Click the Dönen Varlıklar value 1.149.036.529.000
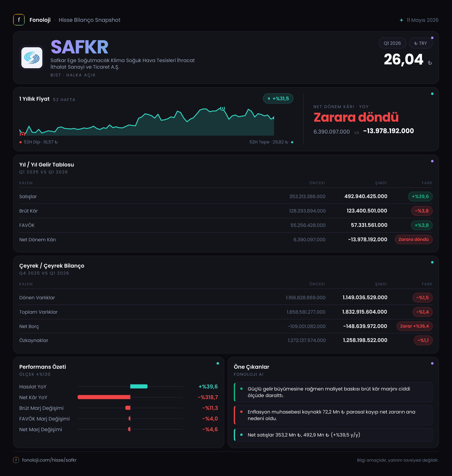This screenshot has width=452, height=476. (x=365, y=297)
